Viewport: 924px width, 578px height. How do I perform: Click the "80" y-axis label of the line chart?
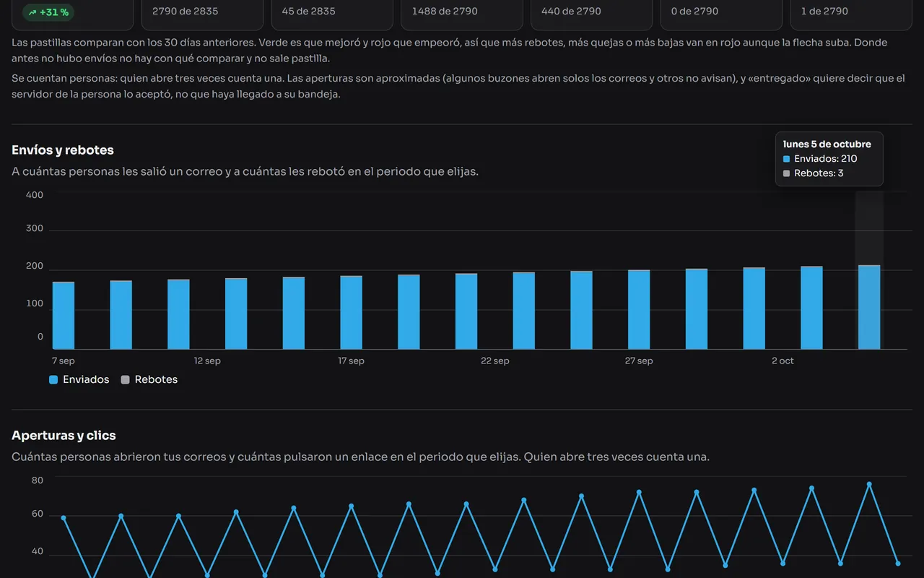coord(38,480)
